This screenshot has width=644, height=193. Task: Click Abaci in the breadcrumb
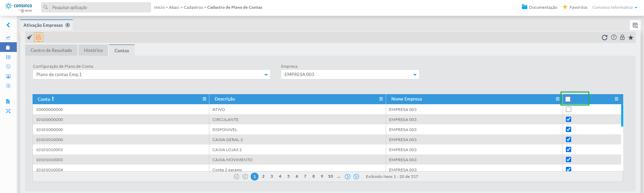click(x=174, y=7)
